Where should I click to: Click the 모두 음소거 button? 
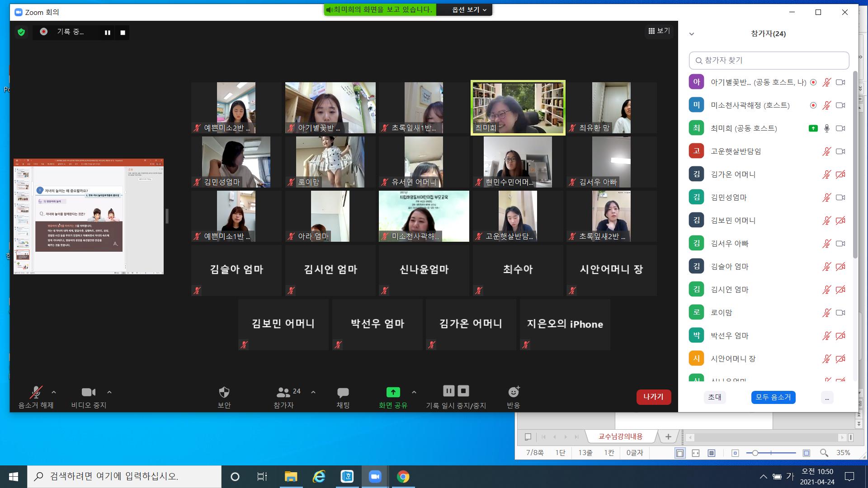[x=773, y=397]
